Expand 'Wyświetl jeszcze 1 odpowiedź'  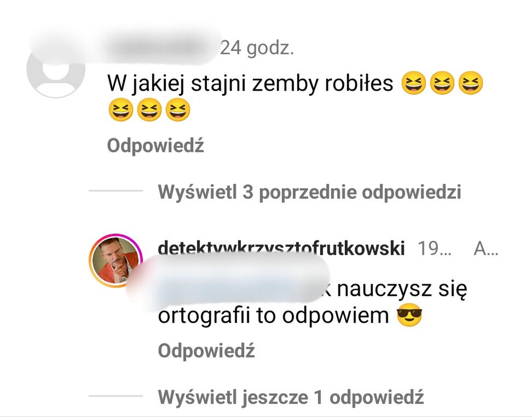point(291,397)
